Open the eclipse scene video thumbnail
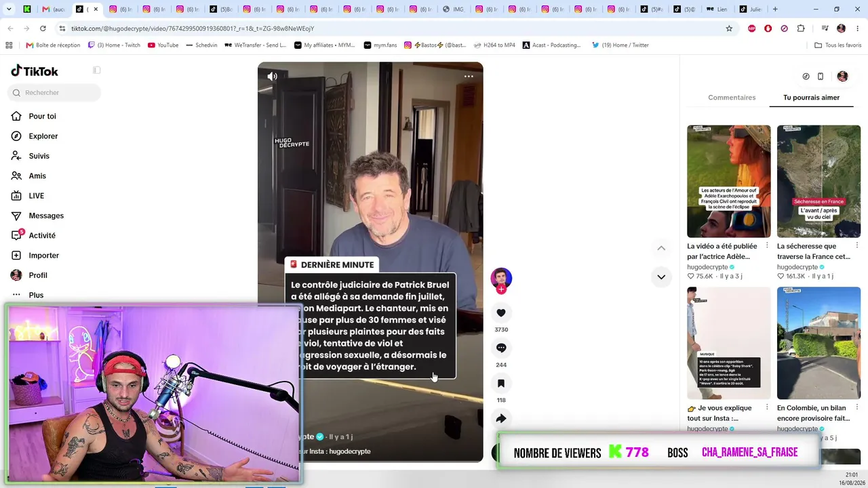The image size is (868, 488). coord(729,181)
